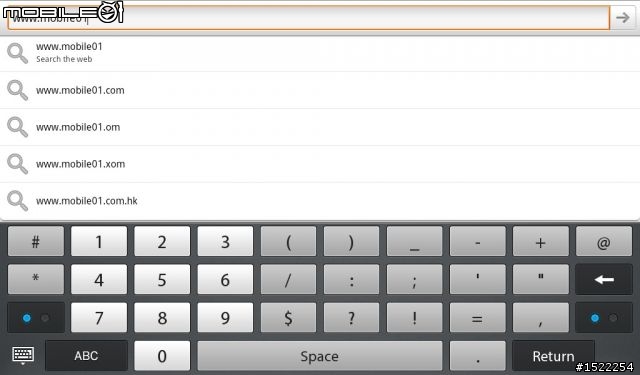Screen dimensions: 640x375
Task: Tap magnifier next to www.mobile01.com.hk
Action: click(18, 201)
